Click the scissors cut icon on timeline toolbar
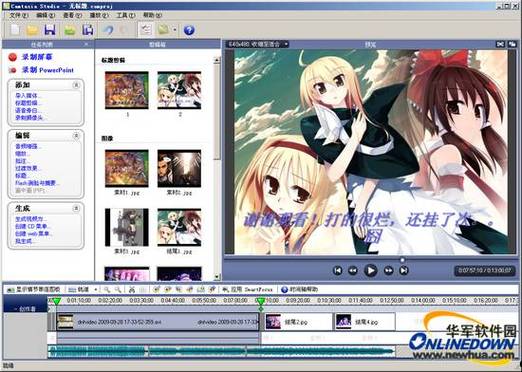The height and width of the screenshot is (372, 522). coord(132,290)
